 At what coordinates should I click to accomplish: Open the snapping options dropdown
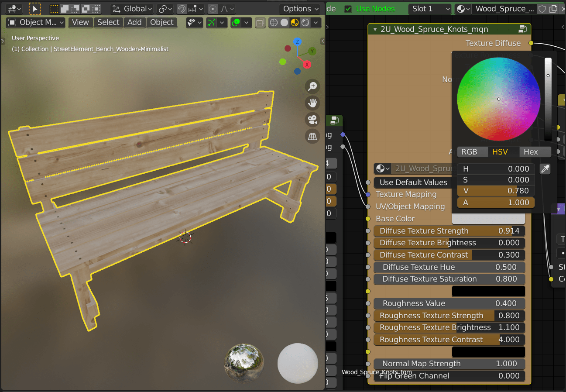196,9
